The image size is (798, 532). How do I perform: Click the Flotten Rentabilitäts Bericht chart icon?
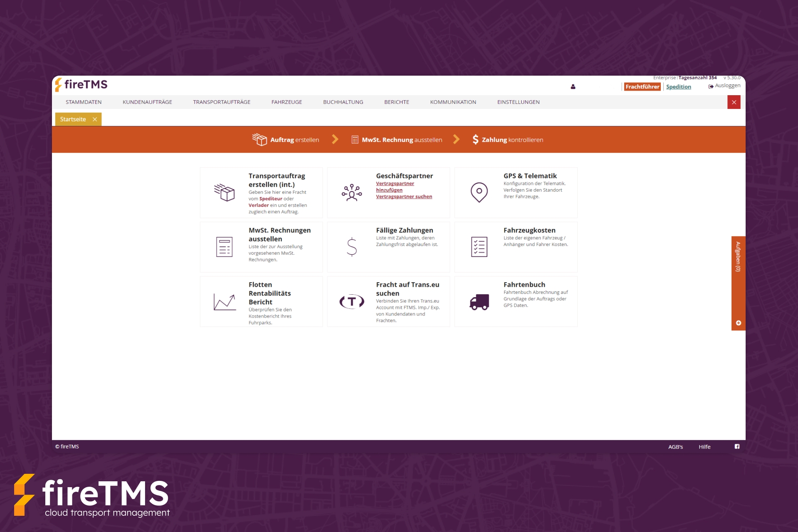[224, 301]
